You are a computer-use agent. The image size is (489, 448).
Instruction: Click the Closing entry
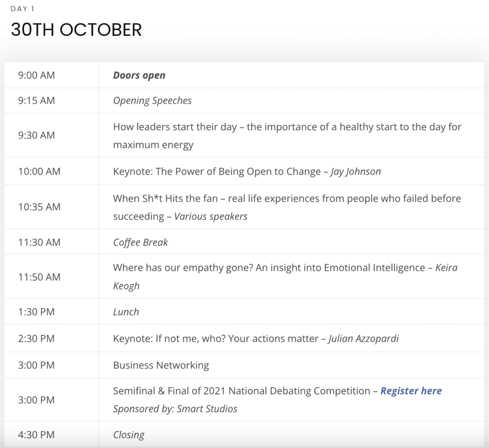(x=128, y=435)
